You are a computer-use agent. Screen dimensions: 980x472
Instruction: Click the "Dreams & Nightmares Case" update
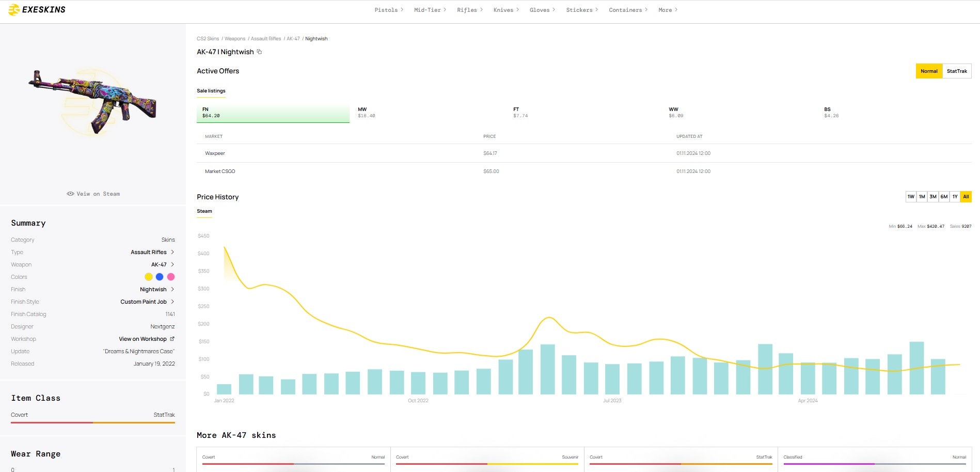tap(139, 351)
